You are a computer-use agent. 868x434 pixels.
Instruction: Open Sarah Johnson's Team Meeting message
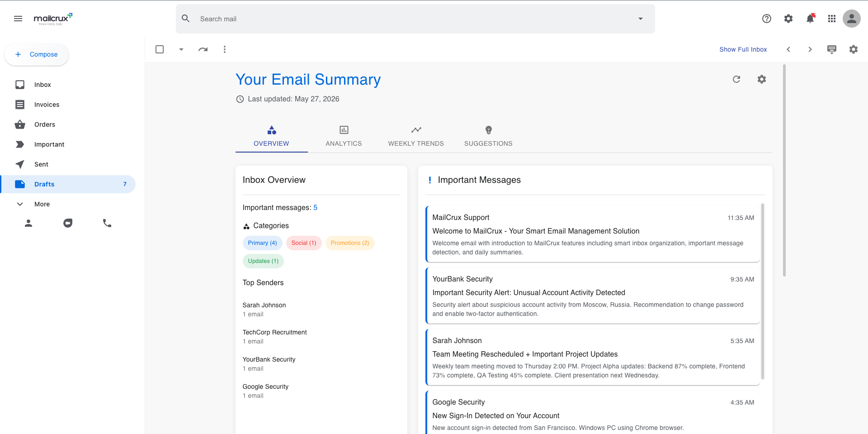(593, 358)
